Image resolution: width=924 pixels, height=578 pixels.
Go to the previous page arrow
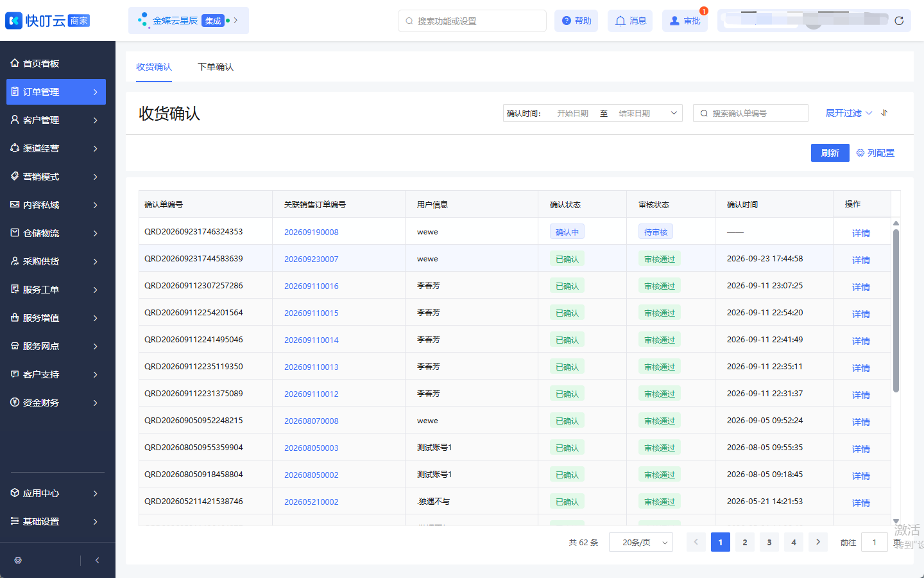696,543
